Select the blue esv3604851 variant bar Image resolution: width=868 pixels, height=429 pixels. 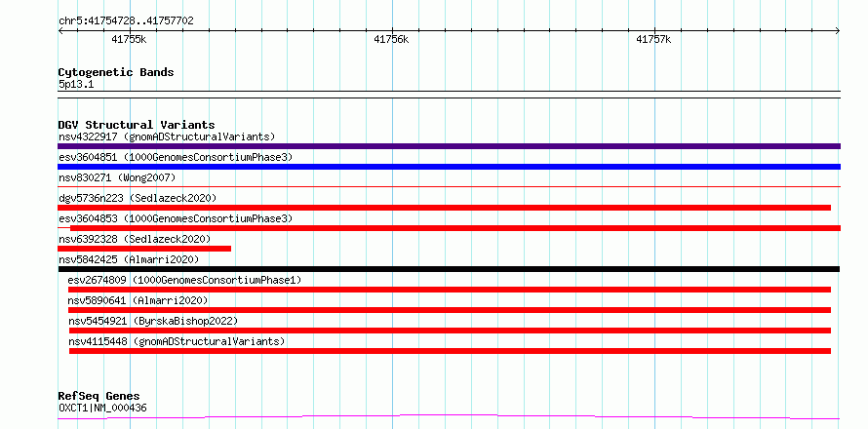click(x=449, y=167)
